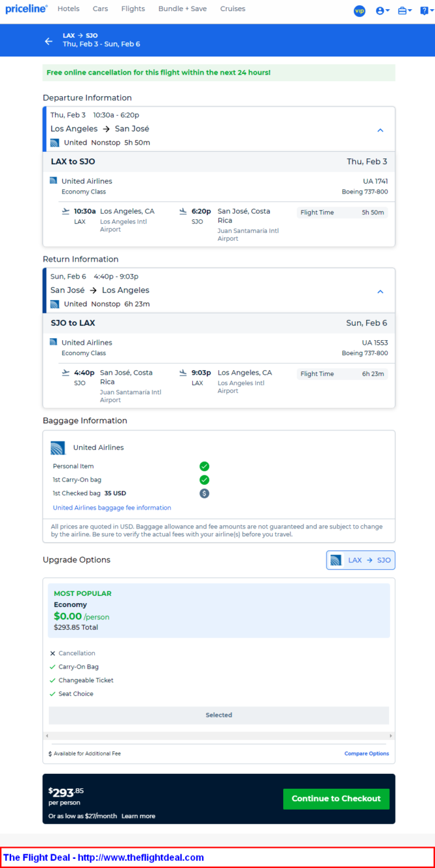
Task: Click 1st Checked bag dollar fee icon
Action: pyautogui.click(x=204, y=493)
